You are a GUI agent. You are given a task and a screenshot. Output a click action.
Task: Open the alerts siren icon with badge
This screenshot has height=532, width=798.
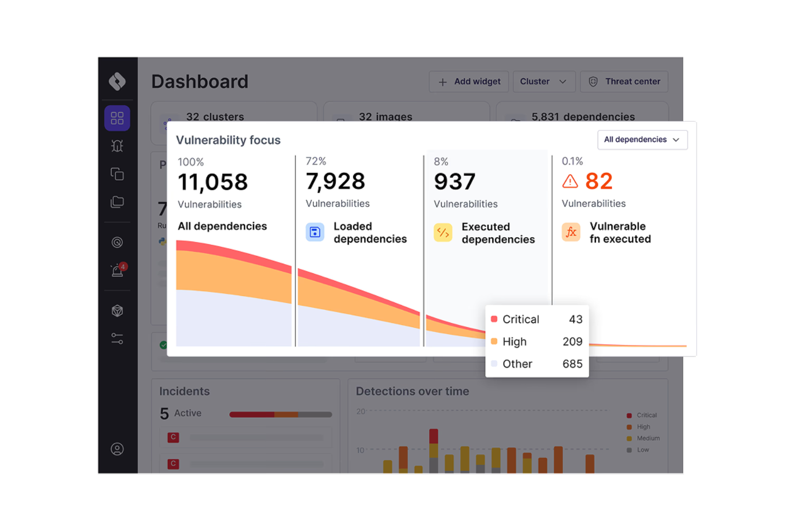(x=118, y=270)
